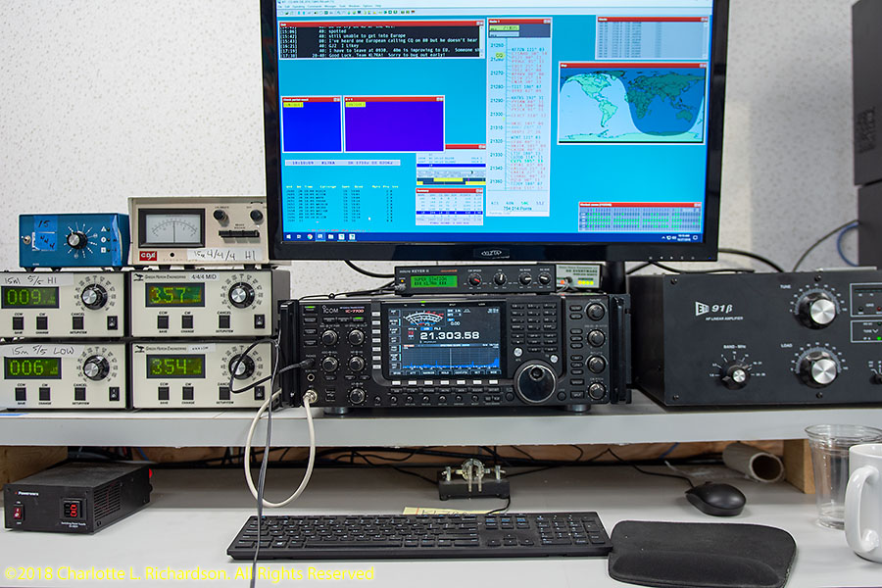Click the taskbar search icon

299,237
